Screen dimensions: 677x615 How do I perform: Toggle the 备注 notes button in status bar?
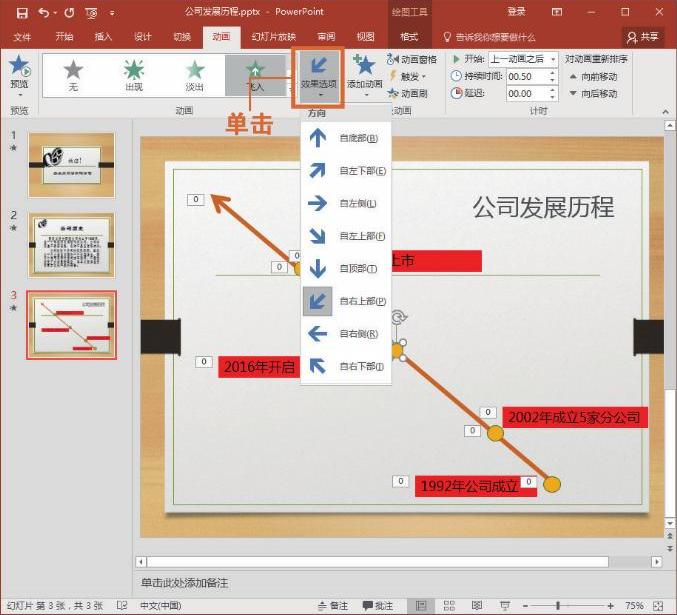click(x=332, y=606)
